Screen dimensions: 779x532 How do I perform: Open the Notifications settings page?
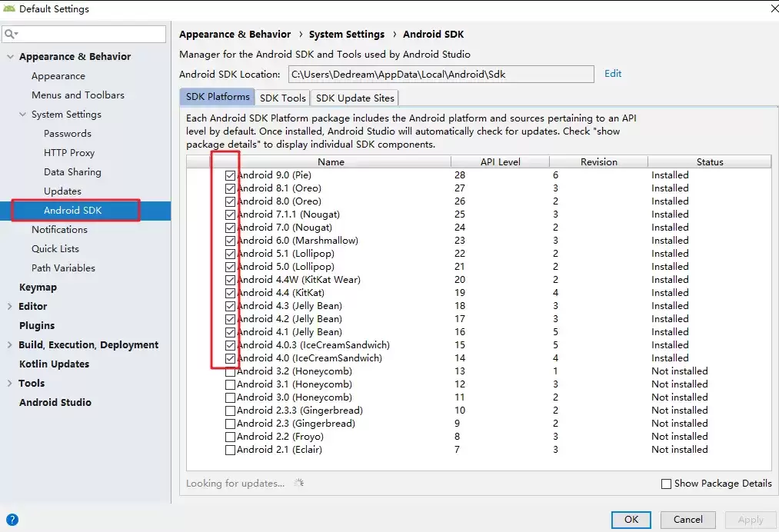60,230
